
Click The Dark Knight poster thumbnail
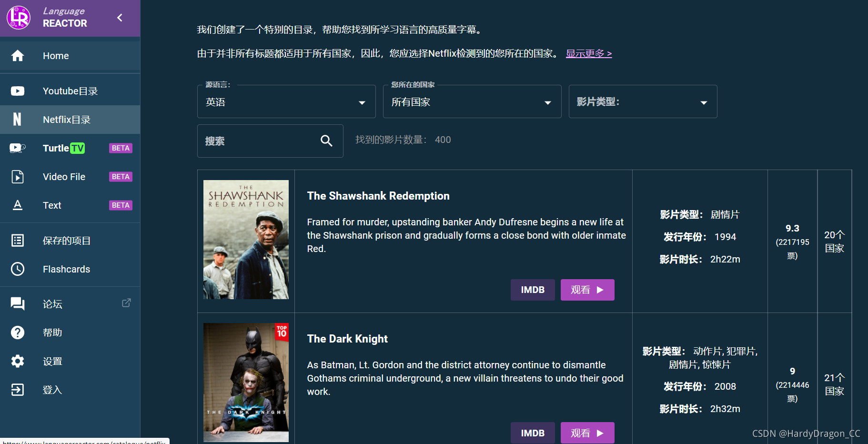pyautogui.click(x=246, y=383)
